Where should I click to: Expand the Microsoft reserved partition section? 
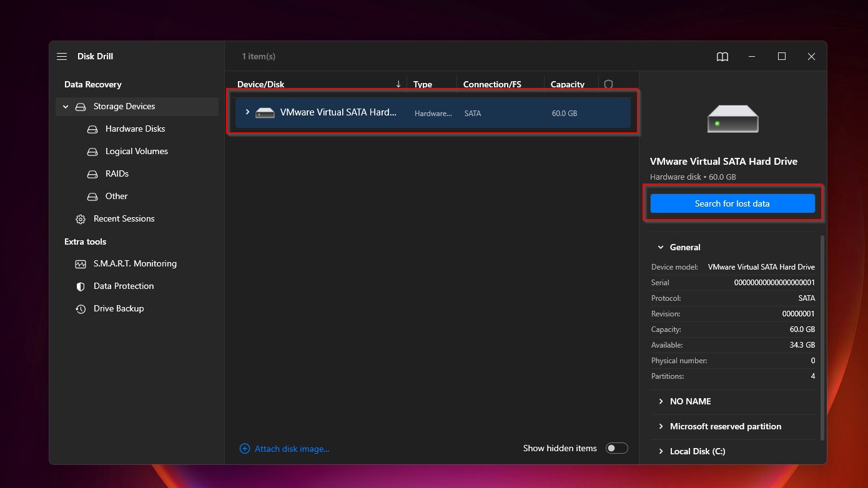click(x=661, y=426)
